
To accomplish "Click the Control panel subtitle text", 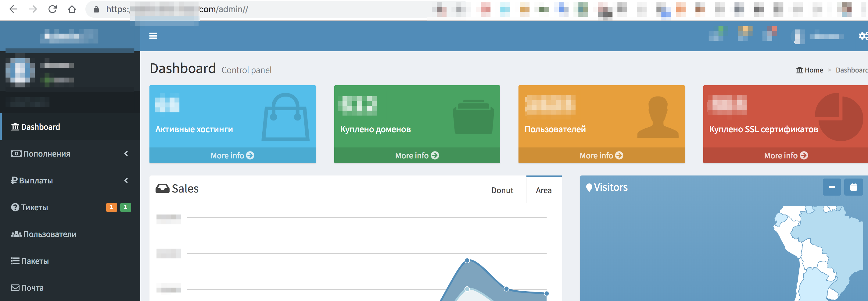I will coord(247,70).
